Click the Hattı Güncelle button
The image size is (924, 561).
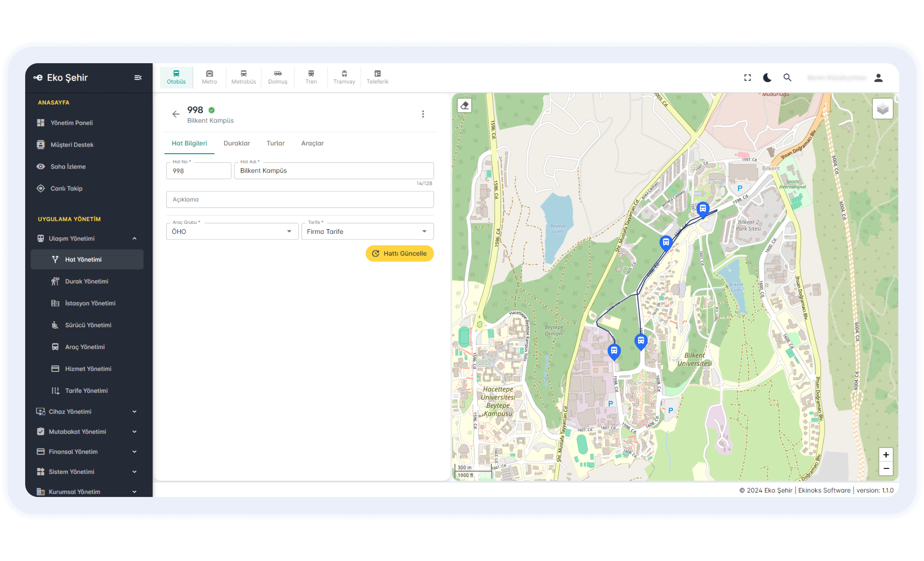399,254
